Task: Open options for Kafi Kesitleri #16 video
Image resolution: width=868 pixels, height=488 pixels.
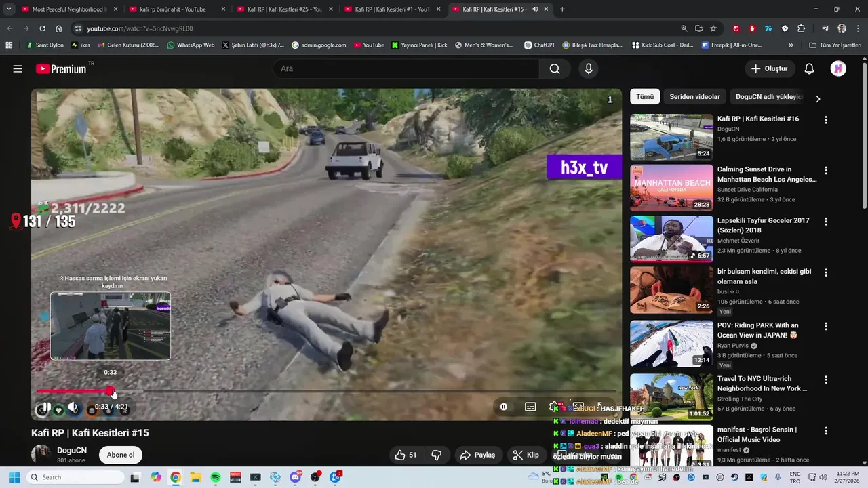Action: 826,120
